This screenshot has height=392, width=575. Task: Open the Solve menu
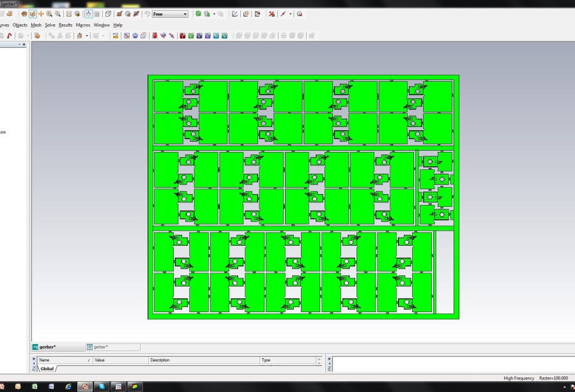[50, 25]
